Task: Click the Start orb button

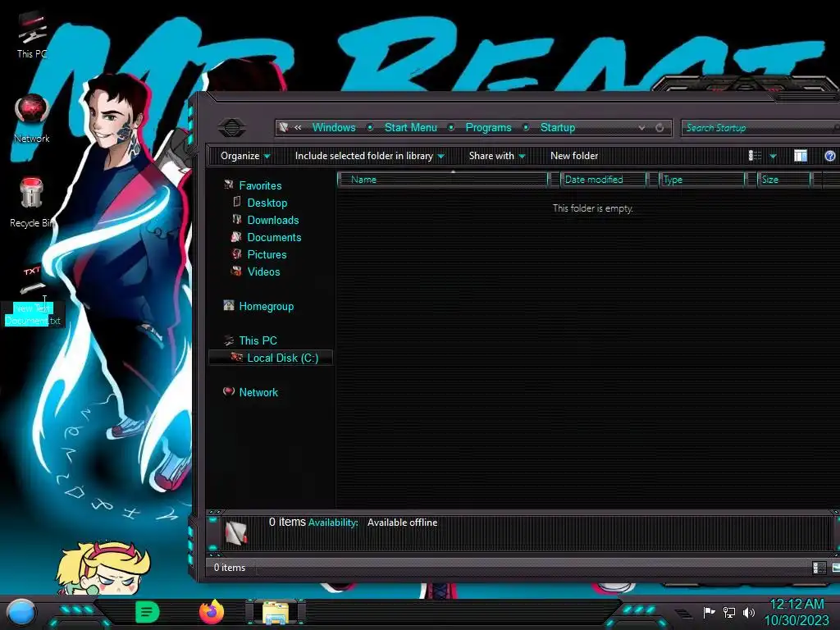Action: (x=21, y=612)
